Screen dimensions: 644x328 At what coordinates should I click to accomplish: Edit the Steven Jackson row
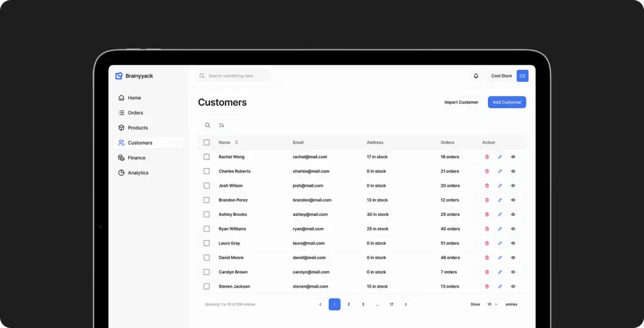pyautogui.click(x=500, y=286)
